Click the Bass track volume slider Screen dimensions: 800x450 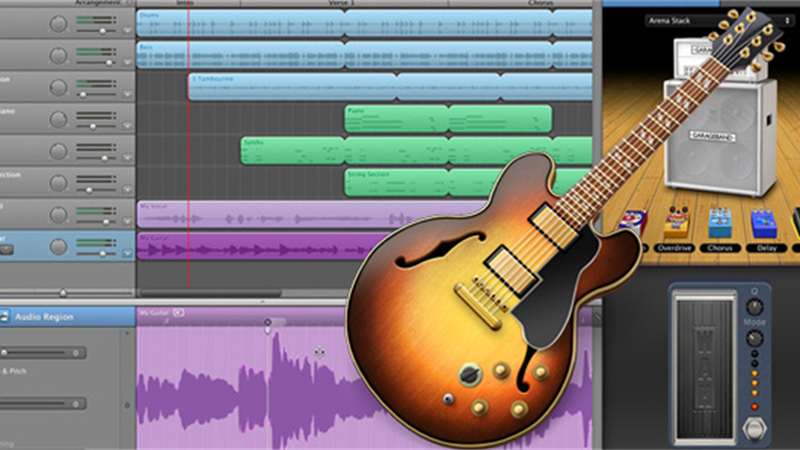pyautogui.click(x=96, y=63)
